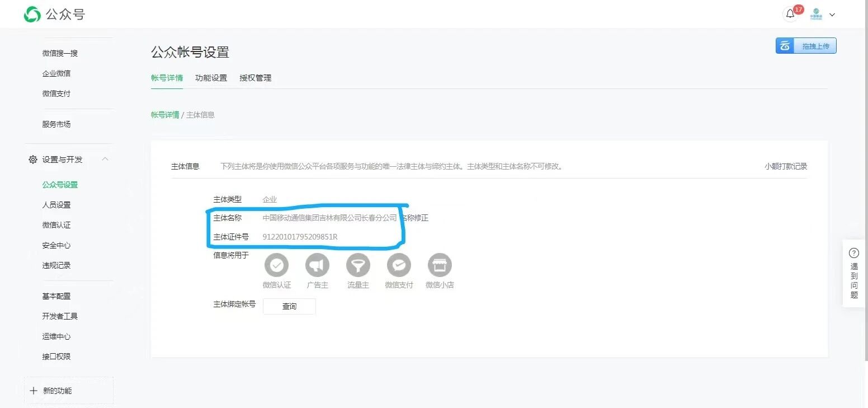This screenshot has width=868, height=408.
Task: Collapse the 设置与开发 section chevron
Action: 105,159
